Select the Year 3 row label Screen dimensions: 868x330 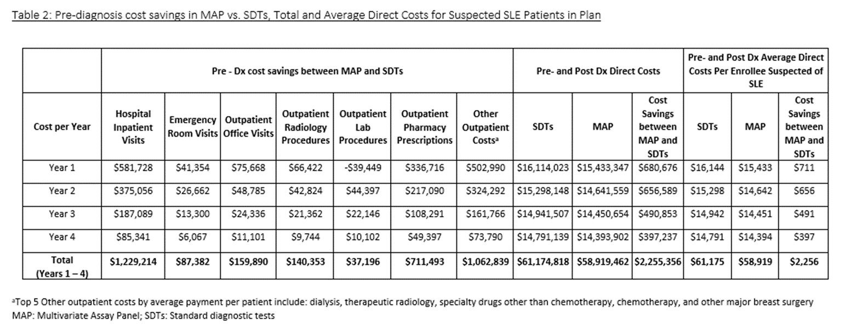coord(62,213)
